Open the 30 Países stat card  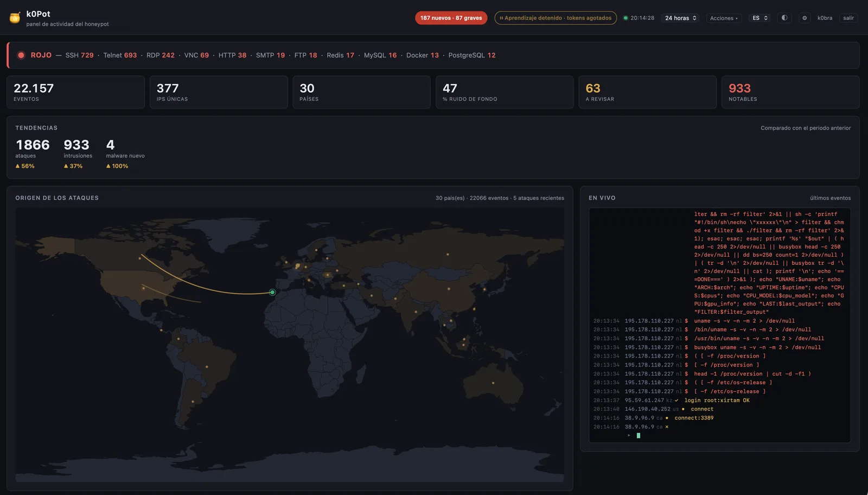[361, 92]
